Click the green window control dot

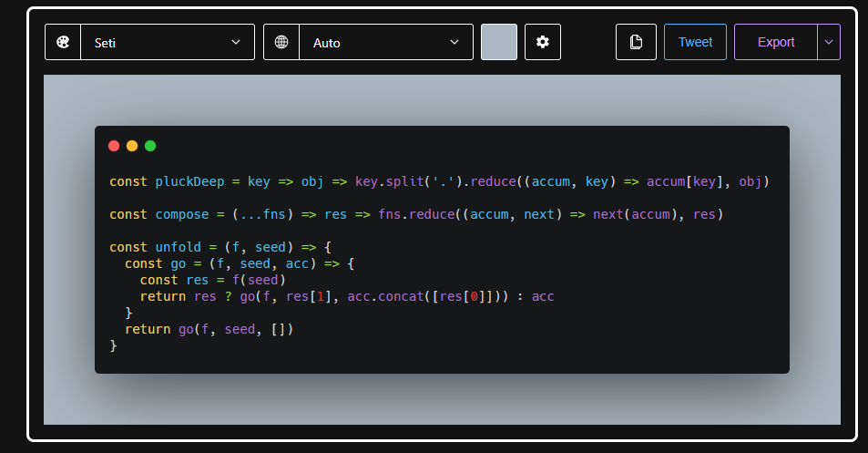click(150, 146)
